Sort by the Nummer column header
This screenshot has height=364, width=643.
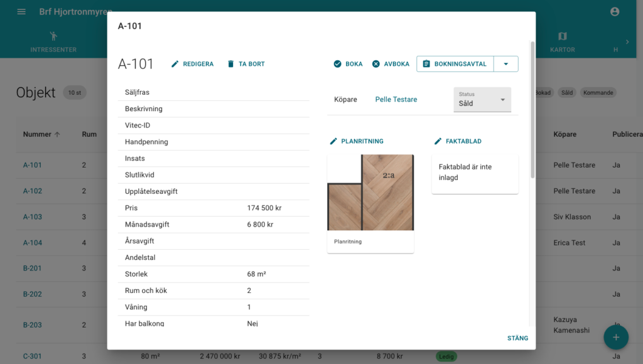37,134
